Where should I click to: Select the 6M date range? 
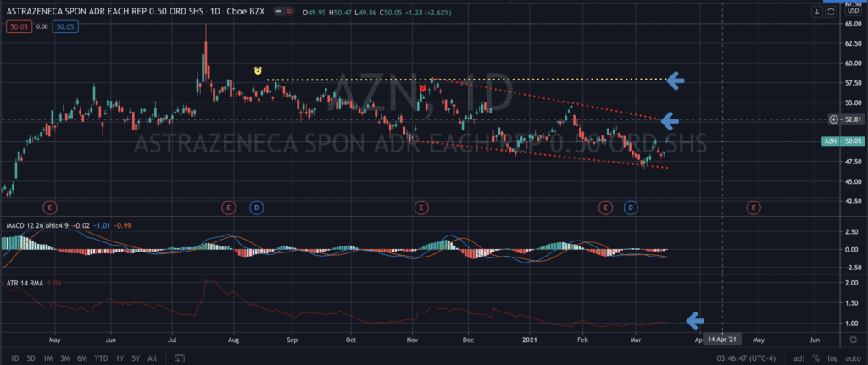(82, 358)
